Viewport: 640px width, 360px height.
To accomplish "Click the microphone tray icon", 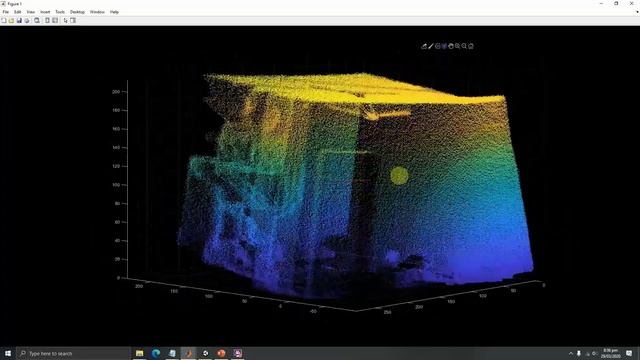I will pyautogui.click(x=579, y=353).
